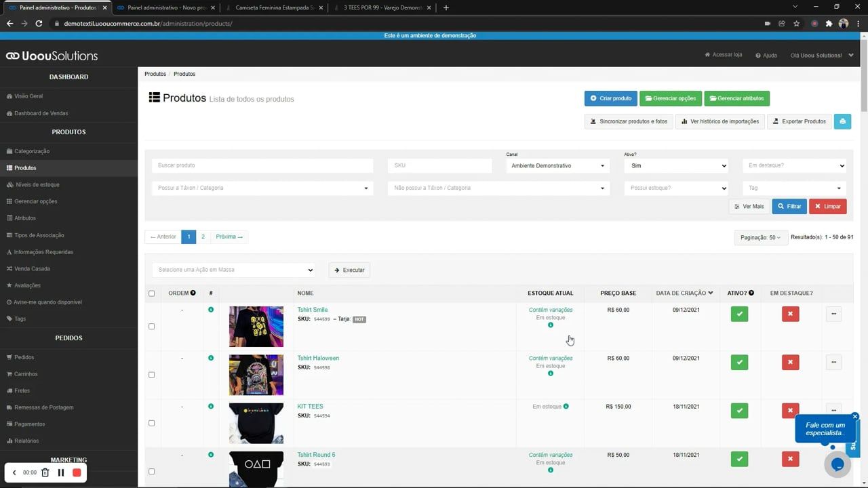868x488 pixels.
Task: Open the Tshirt Smile product link
Action: pyautogui.click(x=313, y=309)
